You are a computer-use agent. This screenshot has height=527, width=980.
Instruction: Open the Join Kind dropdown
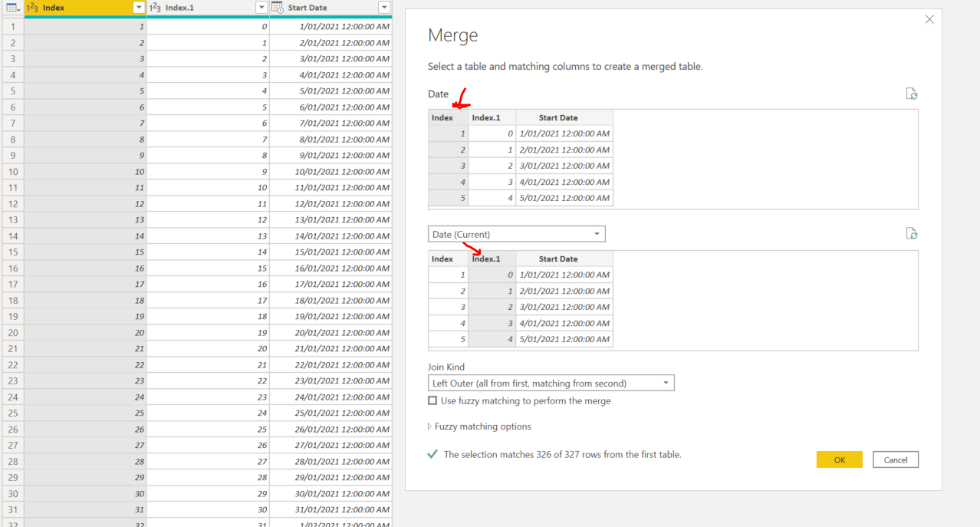(x=551, y=383)
